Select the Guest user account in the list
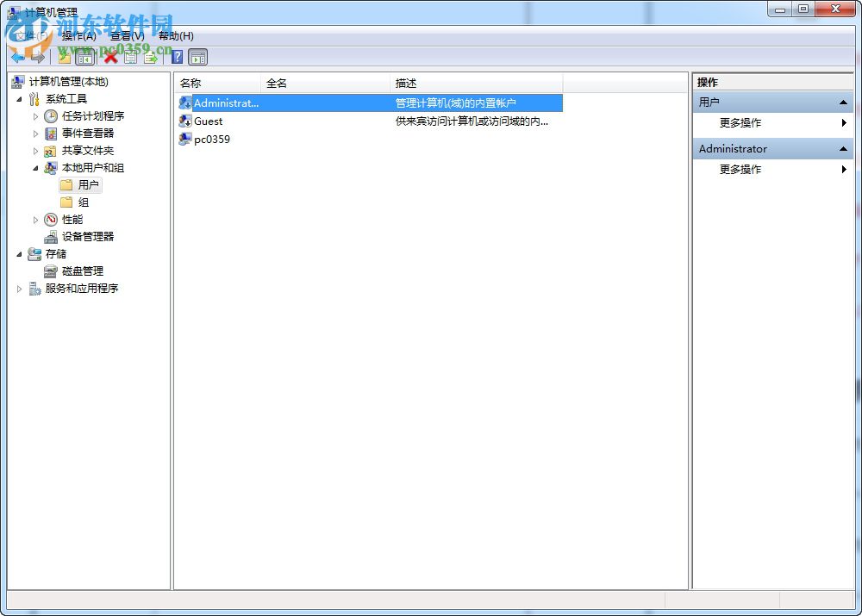 coord(209,121)
